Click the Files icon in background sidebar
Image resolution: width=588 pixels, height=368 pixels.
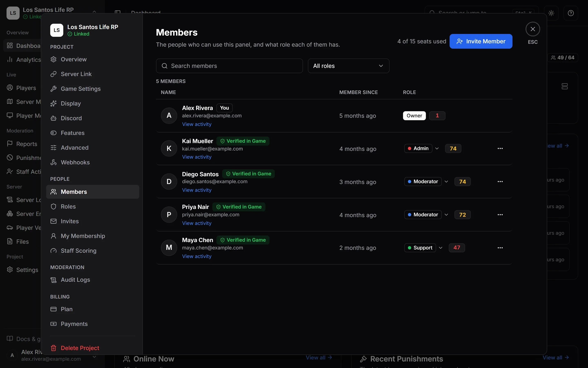10,241
